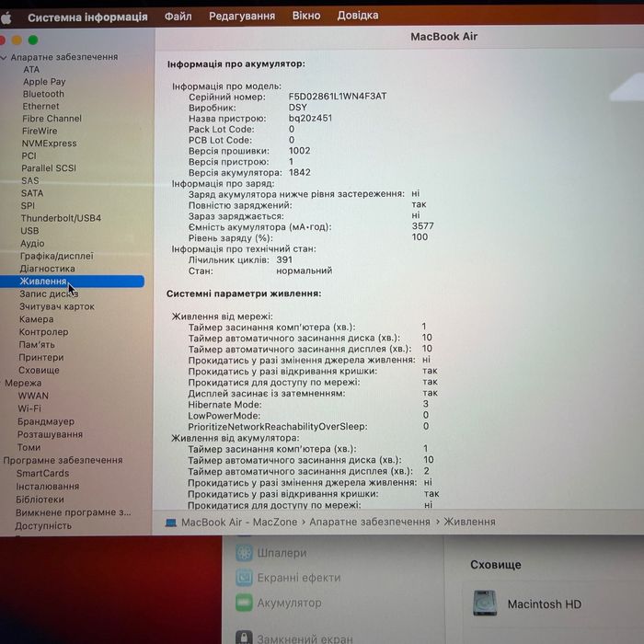This screenshot has height=644, width=644.
Task: Click MacBook Air - MacZone breadcrumb
Action: [239, 522]
